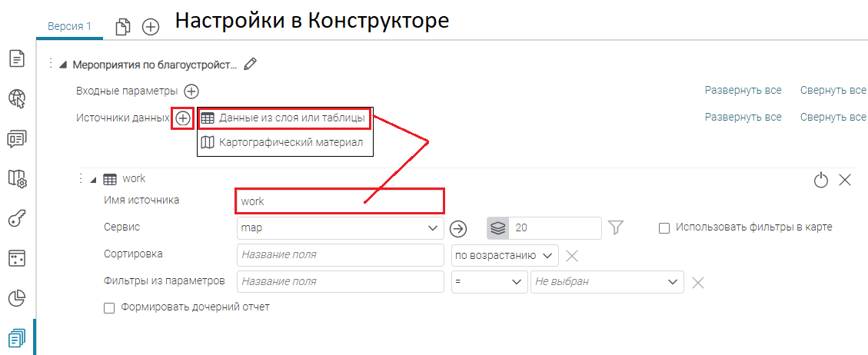Click plus icon next to Источники данных
Screen dimensions: 868x355
coord(183,118)
